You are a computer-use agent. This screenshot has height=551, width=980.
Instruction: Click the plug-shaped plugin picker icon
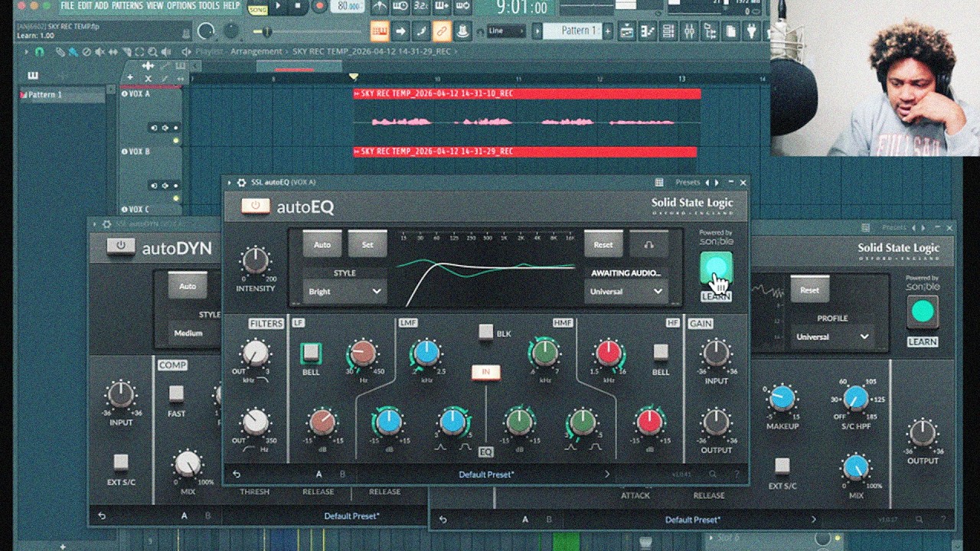click(751, 31)
